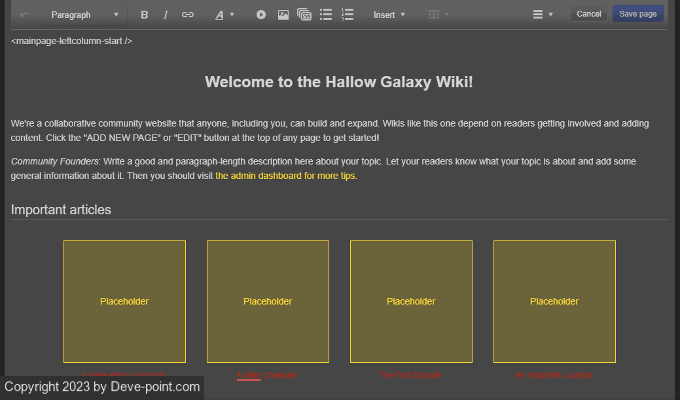Insert a hyperlink with link icon
This screenshot has width=680, height=400.
[188, 15]
